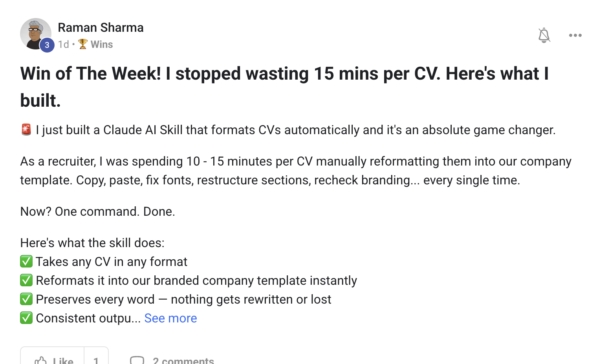
Task: Click the checkmark beside Reformats it into
Action: 26,280
